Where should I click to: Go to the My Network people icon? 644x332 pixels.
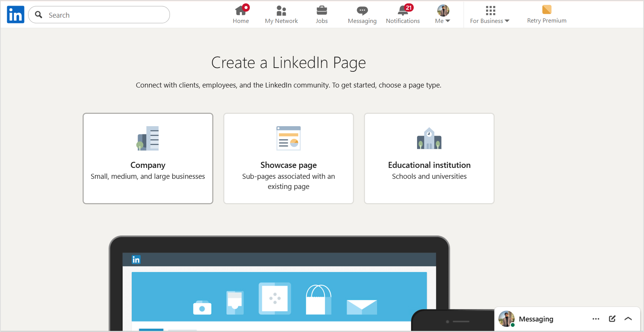coord(281,10)
